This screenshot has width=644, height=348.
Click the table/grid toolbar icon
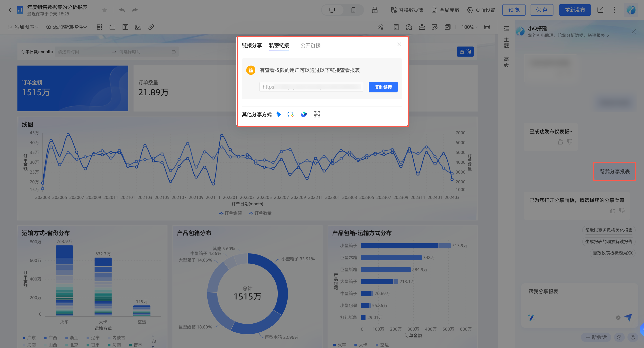[487, 27]
